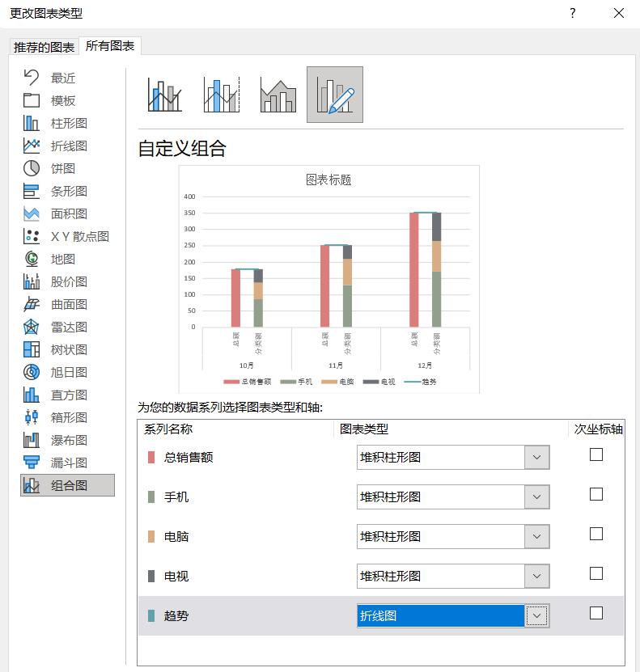Enable secondary axis for 电视

pyautogui.click(x=596, y=573)
